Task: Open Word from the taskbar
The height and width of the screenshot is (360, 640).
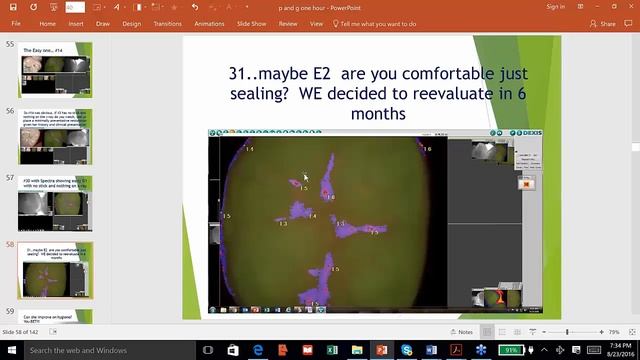Action: (x=431, y=350)
